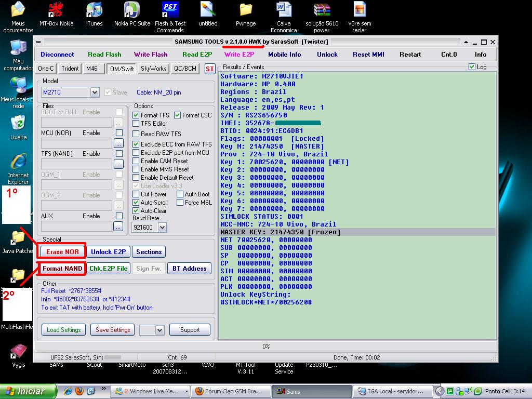Check the Cut Power option
The image size is (532, 399).
[136, 194]
